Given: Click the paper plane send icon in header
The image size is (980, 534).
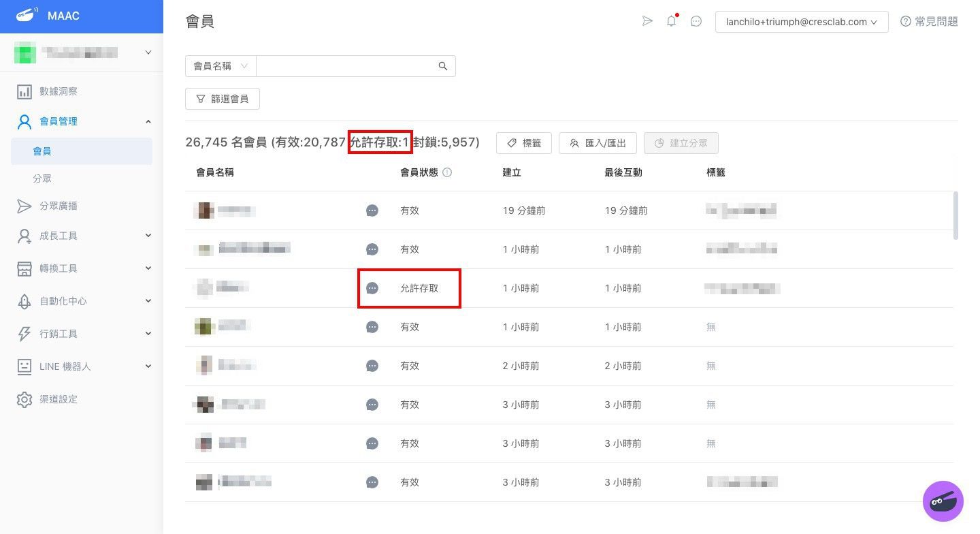Looking at the screenshot, I should [x=647, y=21].
